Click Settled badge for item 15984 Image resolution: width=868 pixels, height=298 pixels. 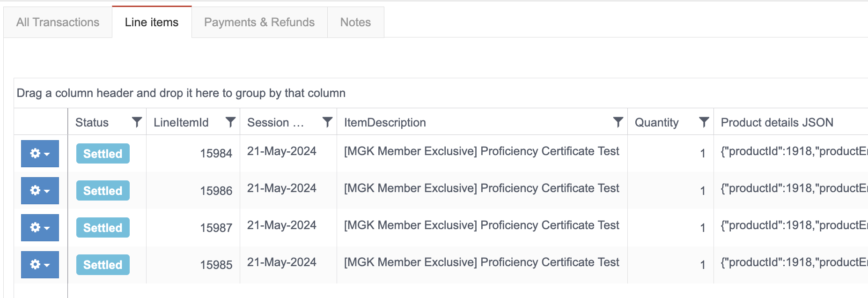coord(103,154)
